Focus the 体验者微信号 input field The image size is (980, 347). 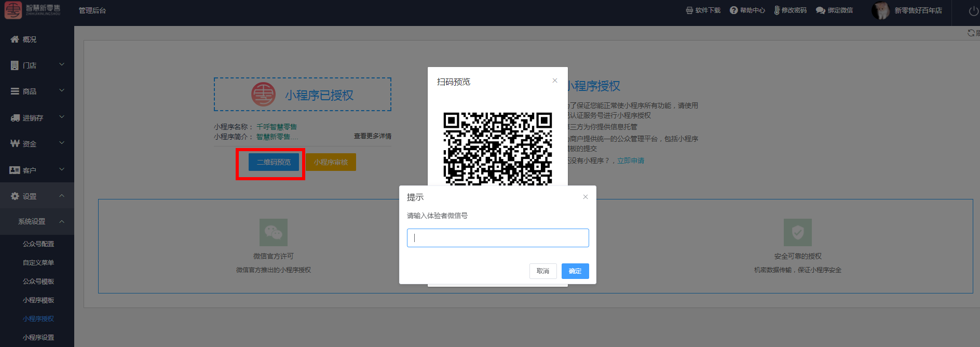point(498,238)
